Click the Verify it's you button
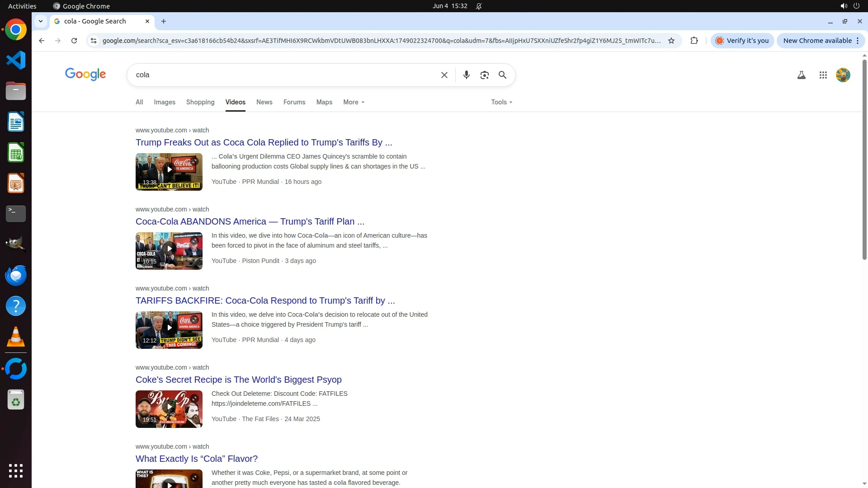 742,41
